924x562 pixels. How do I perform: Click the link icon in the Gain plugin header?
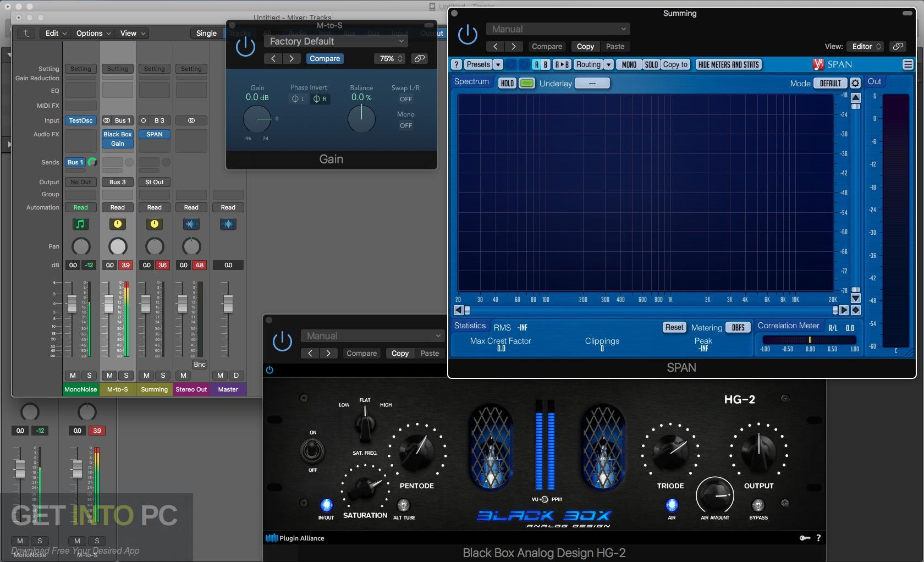420,58
